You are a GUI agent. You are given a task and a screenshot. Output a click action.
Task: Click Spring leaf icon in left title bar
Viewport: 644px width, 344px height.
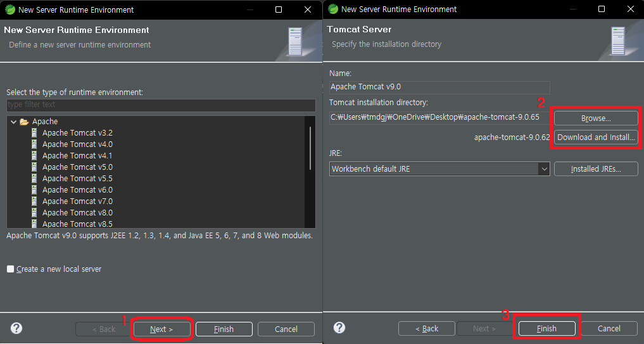(10, 10)
